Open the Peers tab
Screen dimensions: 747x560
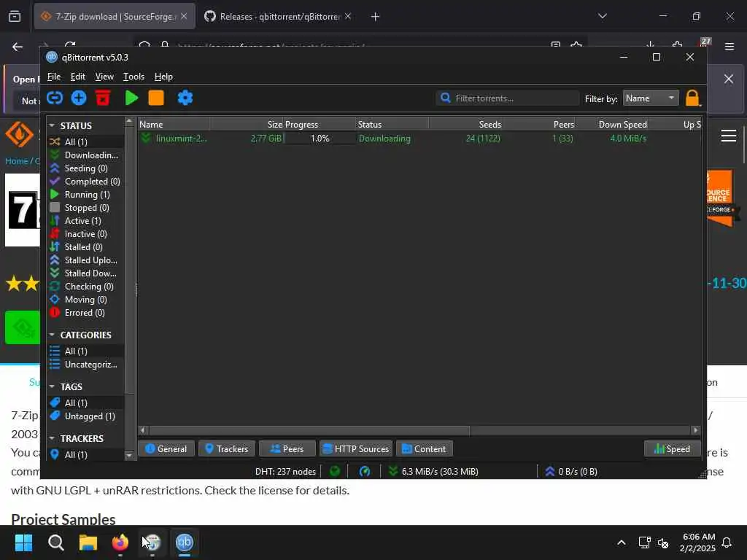(287, 448)
